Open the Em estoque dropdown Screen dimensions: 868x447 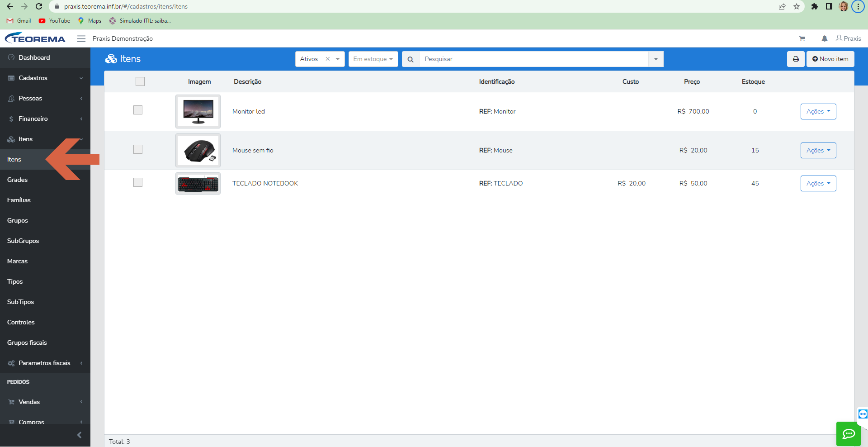(373, 59)
